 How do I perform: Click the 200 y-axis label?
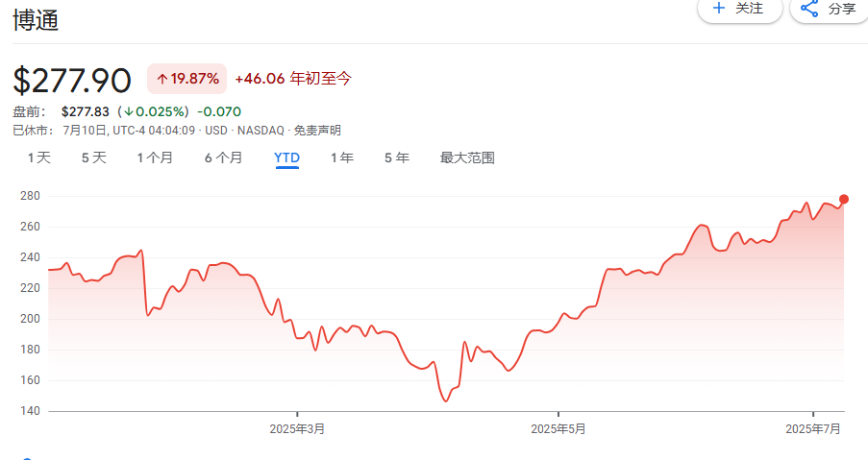point(30,319)
